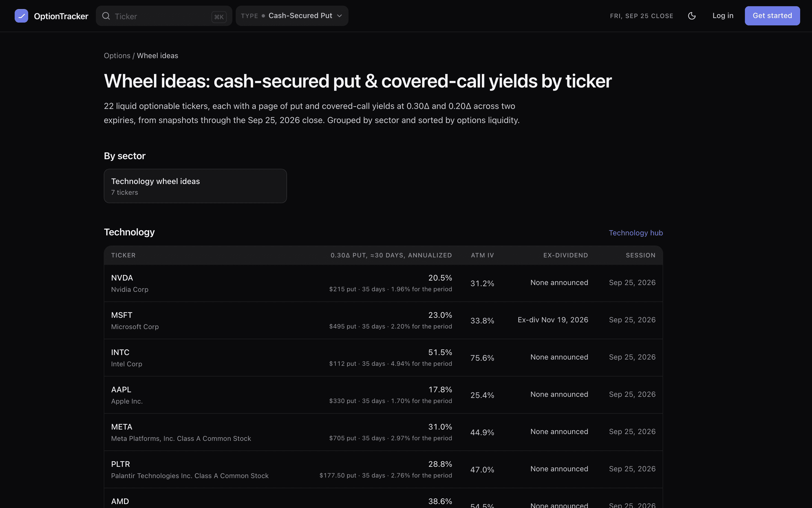
Task: Click the ⌘K shortcut badge
Action: point(219,17)
